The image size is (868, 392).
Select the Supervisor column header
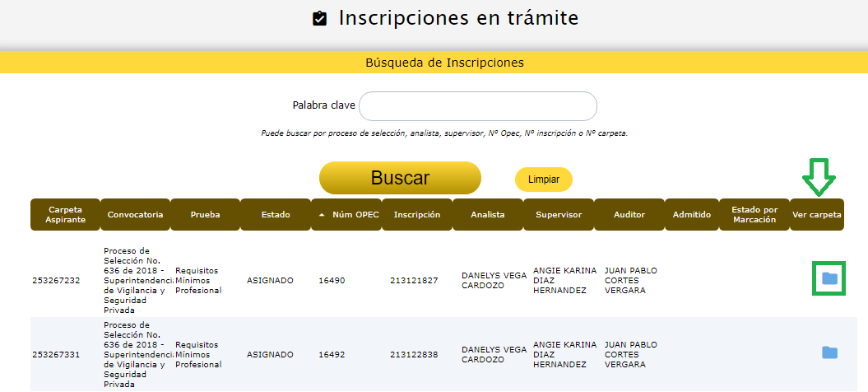[x=559, y=215]
